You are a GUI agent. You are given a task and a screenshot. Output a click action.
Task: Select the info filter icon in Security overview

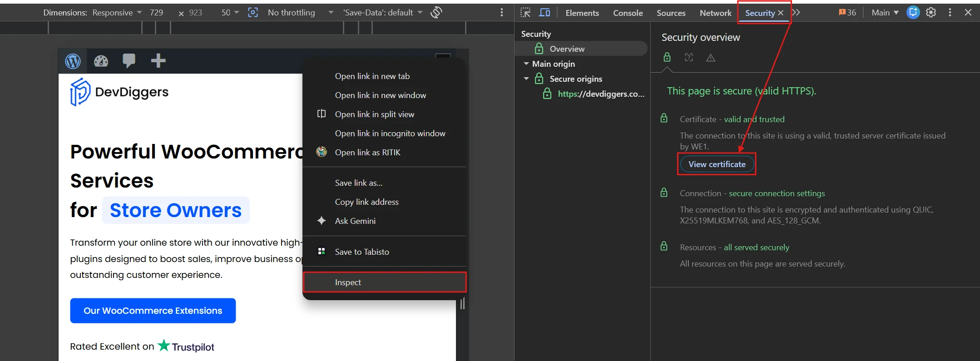pyautogui.click(x=689, y=57)
